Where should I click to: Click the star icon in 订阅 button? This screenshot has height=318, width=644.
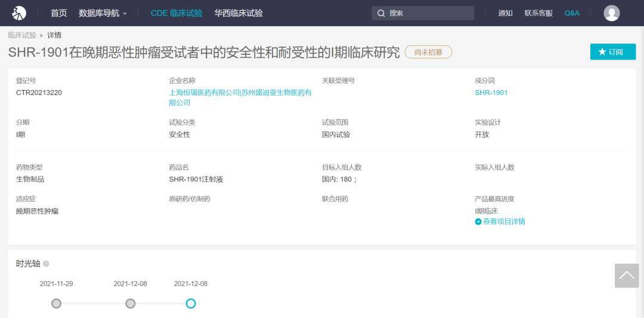[602, 52]
